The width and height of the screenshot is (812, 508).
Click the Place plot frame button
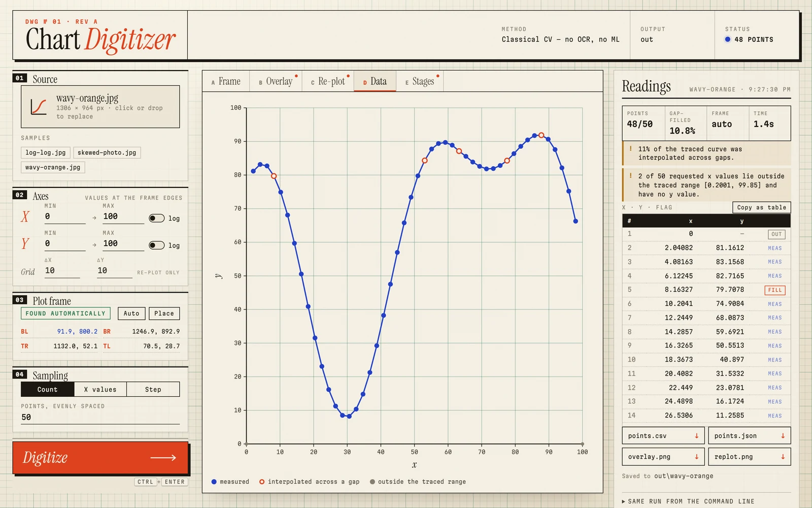coord(164,313)
